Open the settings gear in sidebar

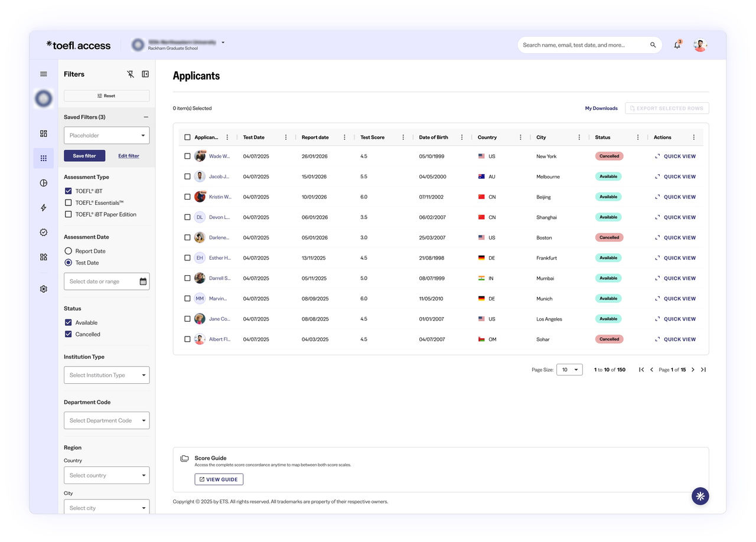pos(43,289)
